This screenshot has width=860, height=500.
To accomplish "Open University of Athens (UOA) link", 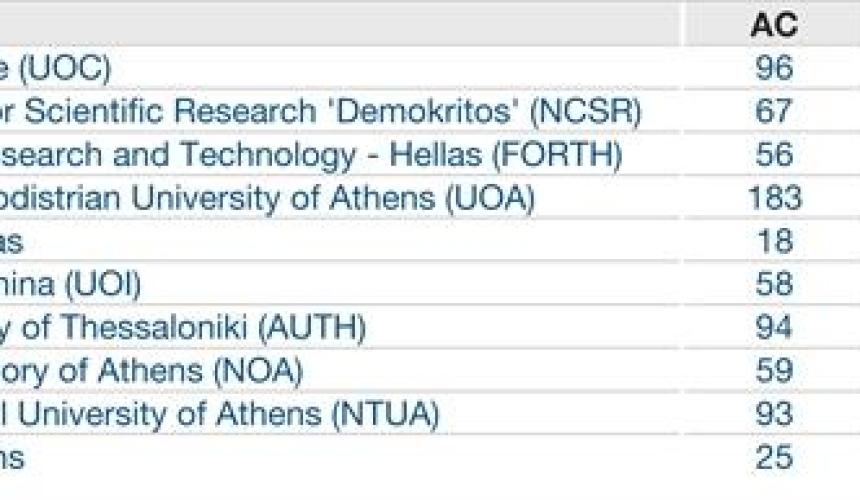I will pyautogui.click(x=267, y=198).
